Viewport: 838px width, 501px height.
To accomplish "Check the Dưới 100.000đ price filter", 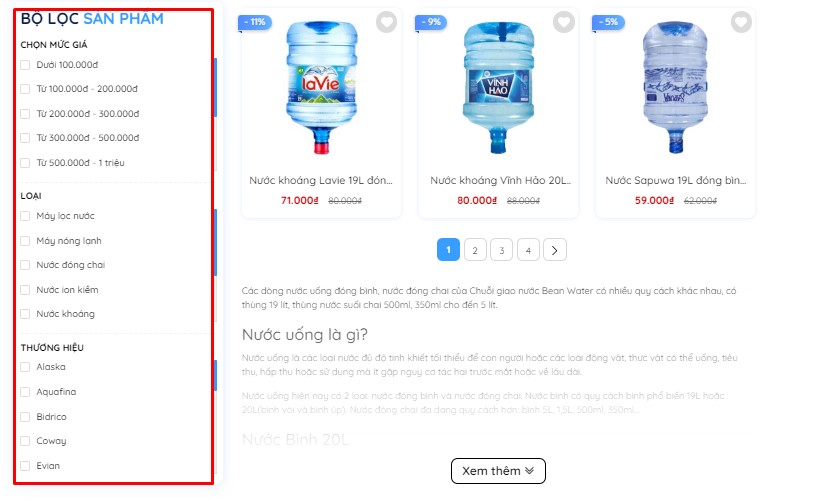I will [25, 65].
